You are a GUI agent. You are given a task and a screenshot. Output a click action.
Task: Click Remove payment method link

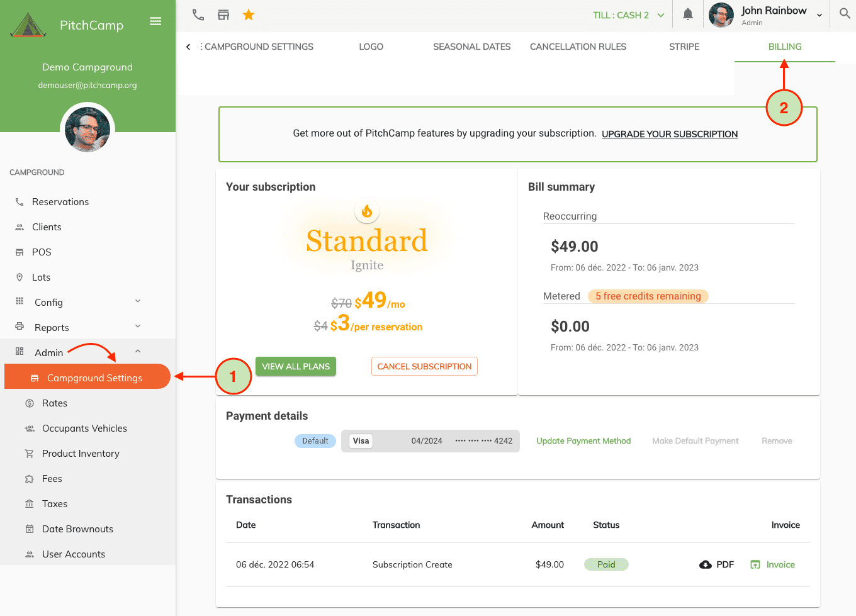[777, 441]
